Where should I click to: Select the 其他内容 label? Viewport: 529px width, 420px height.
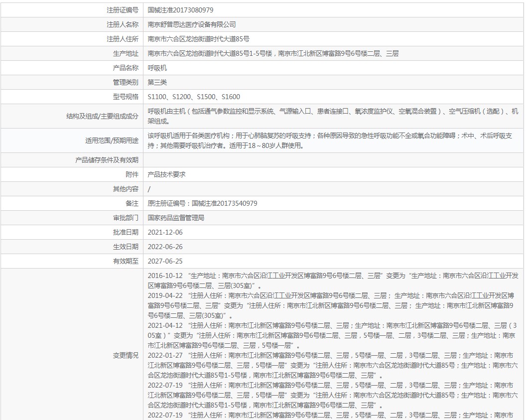coord(126,189)
